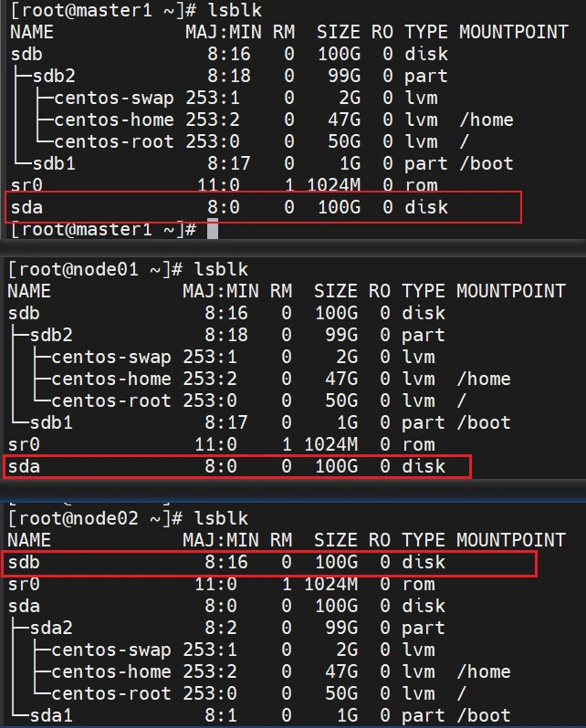Click the sr0 device name in master1 output
This screenshot has height=728, width=586.
tap(26, 185)
